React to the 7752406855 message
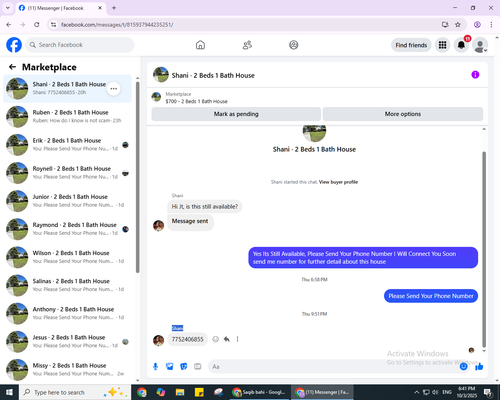Viewport: 500px width, 400px height. coord(216,339)
